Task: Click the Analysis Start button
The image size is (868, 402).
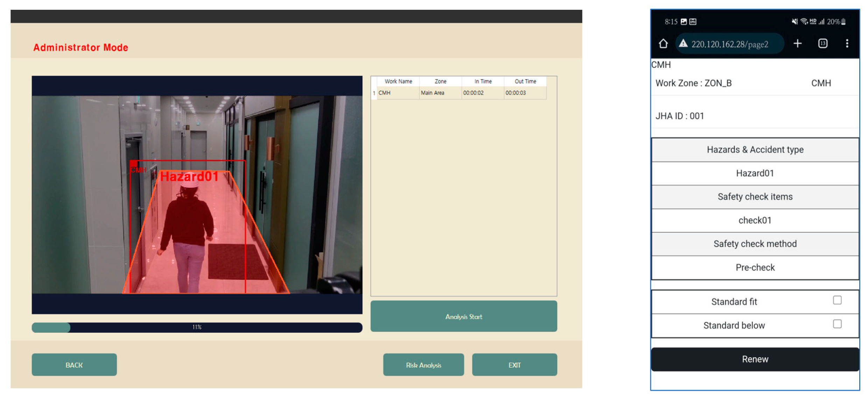Action: coord(463,316)
